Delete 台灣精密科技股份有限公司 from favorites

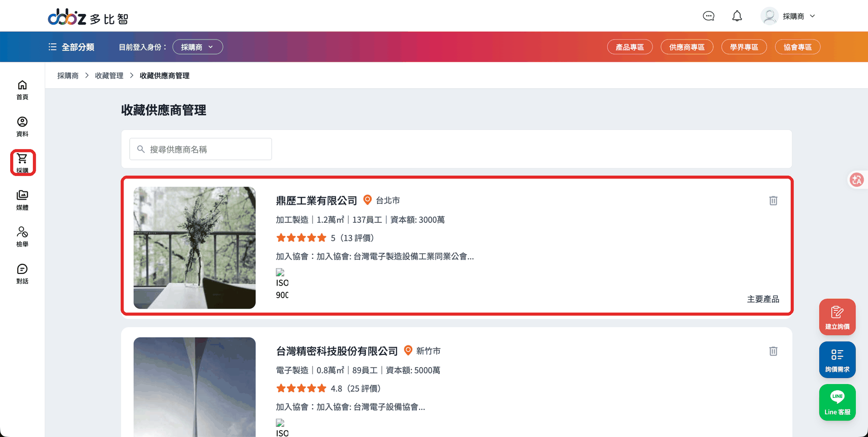click(773, 351)
